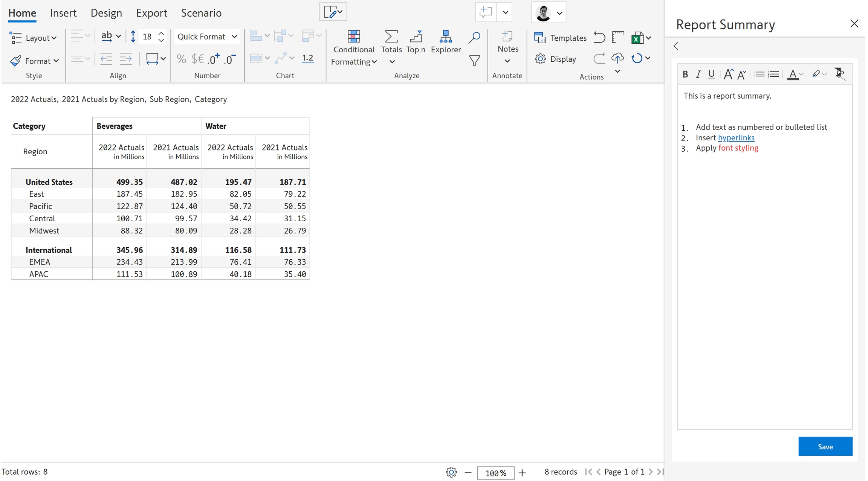868x481 pixels.
Task: Click the Totals sigma icon
Action: click(x=391, y=37)
